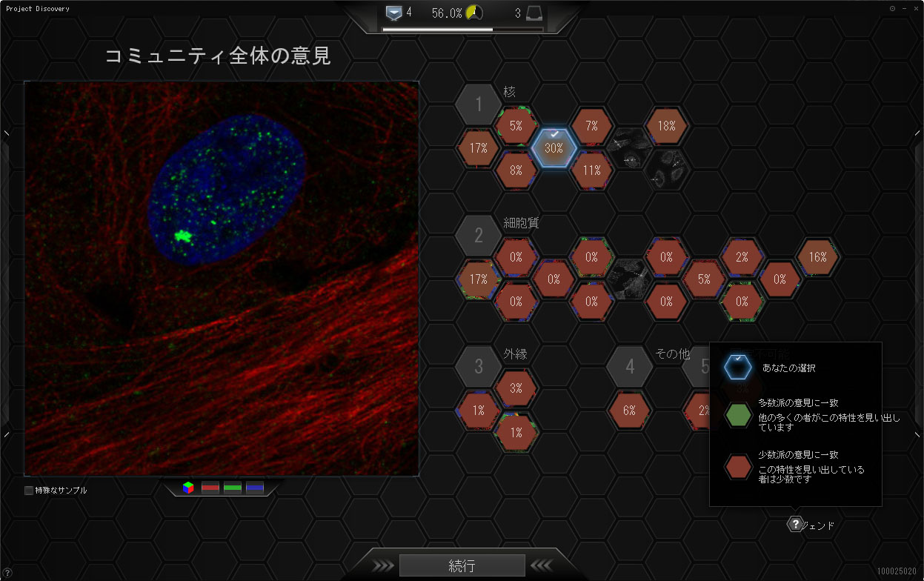924x581 pixels.
Task: Toggle the red channel swatch
Action: pos(211,488)
